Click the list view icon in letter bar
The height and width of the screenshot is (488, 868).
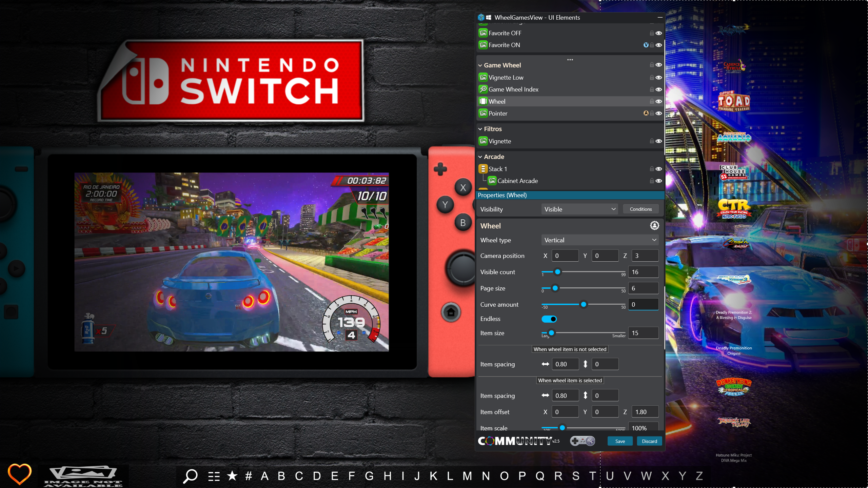214,476
